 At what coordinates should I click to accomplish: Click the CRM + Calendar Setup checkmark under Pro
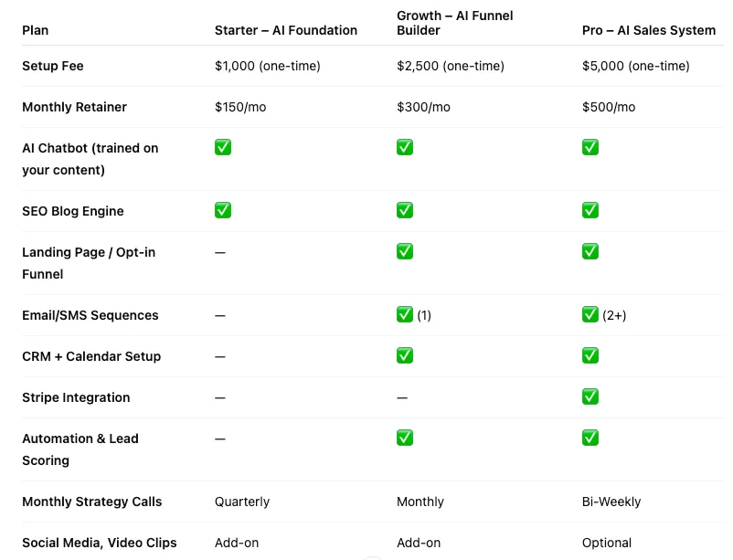tap(590, 355)
